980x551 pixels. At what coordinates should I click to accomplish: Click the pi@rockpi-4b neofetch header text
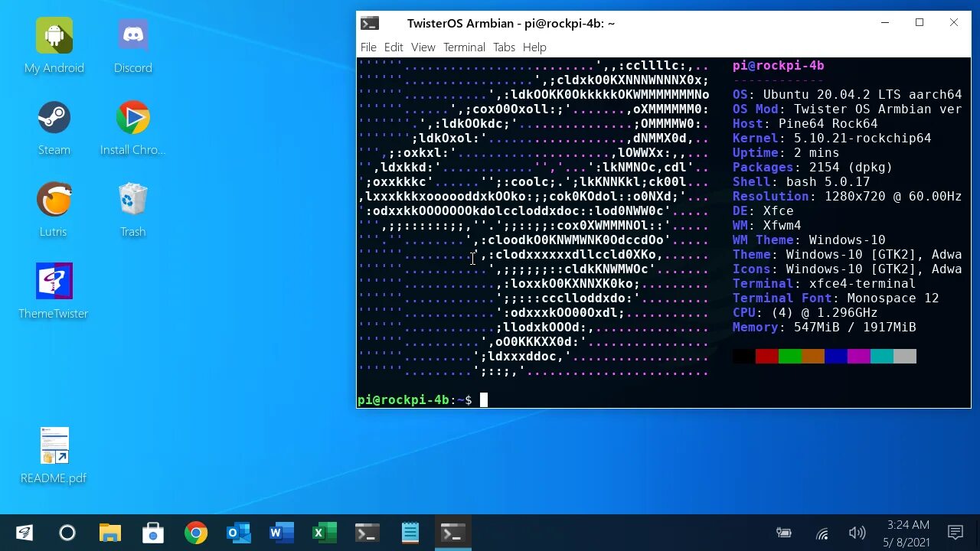point(778,66)
